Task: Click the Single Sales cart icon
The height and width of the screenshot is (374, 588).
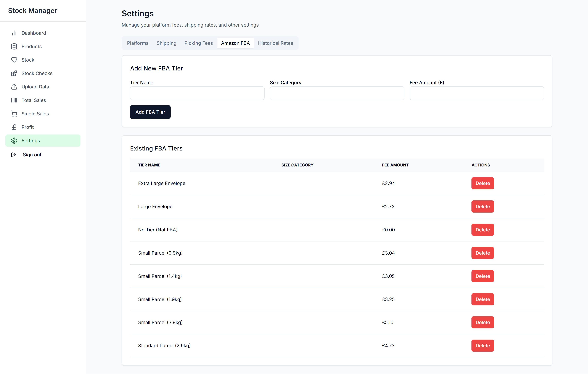Action: click(14, 114)
